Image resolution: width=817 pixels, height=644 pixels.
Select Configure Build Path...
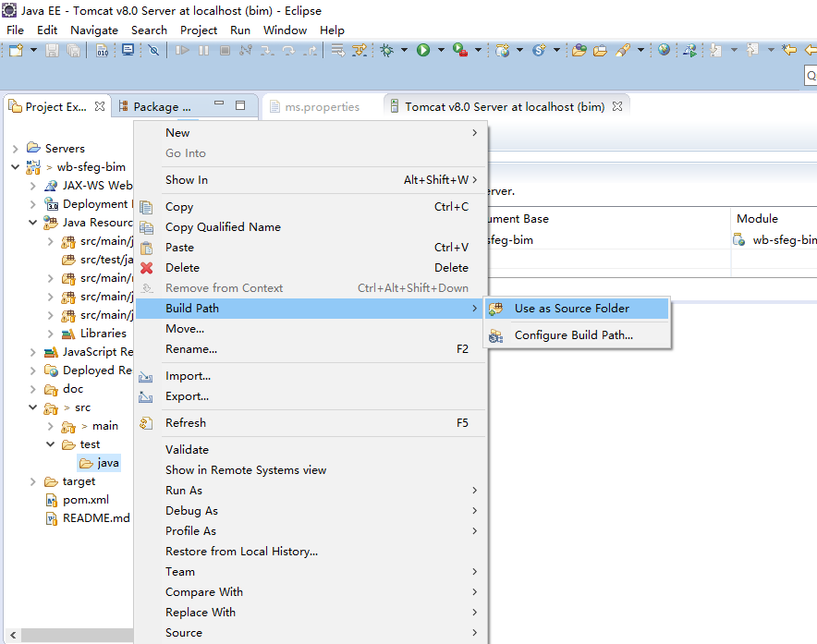577,335
